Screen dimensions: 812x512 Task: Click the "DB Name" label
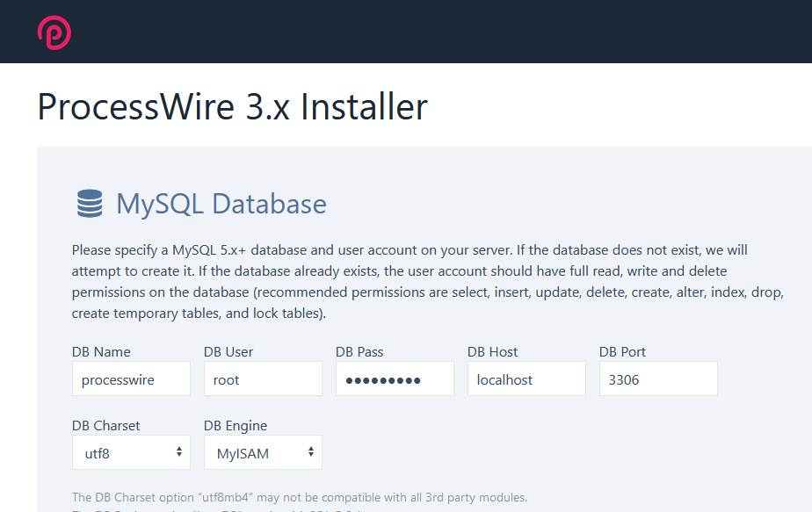[101, 352]
